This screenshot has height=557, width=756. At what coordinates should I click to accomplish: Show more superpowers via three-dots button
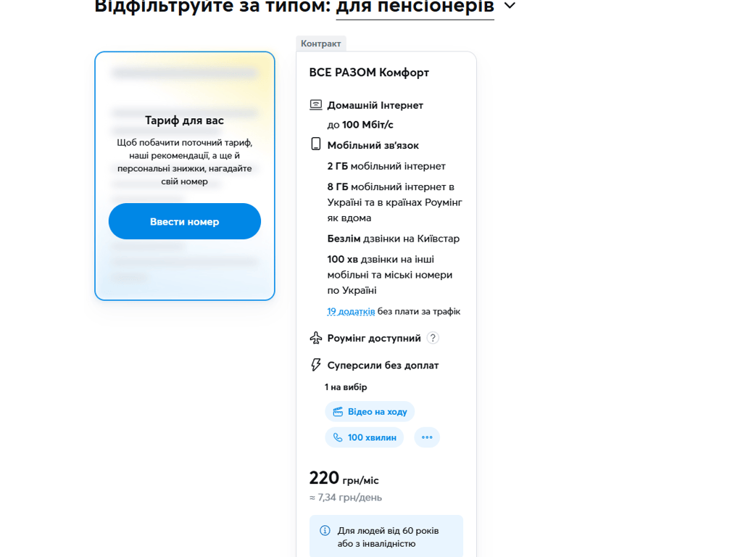(427, 437)
